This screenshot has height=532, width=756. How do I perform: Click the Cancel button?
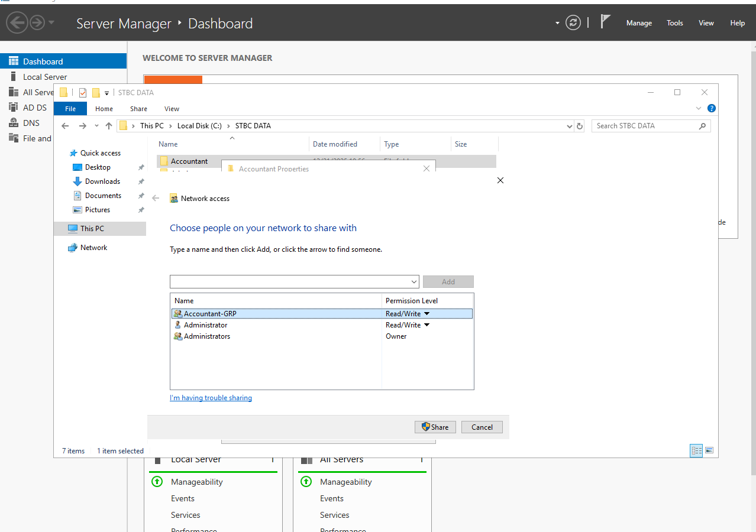click(482, 427)
